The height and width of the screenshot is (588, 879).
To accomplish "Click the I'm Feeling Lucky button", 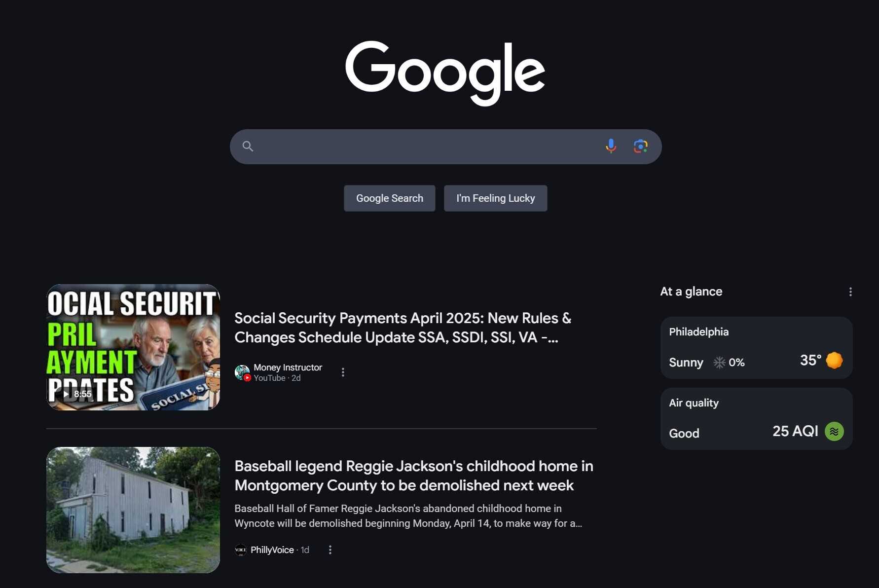I will pos(495,198).
